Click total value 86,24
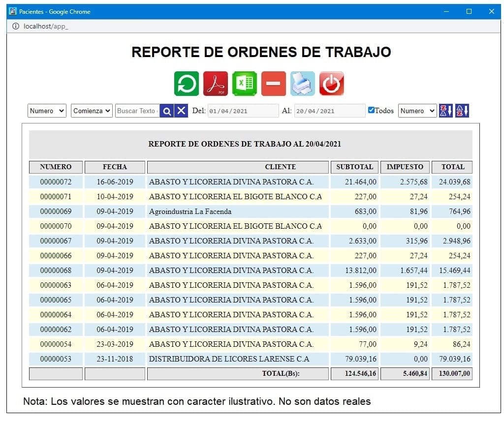Viewport: 504px width, 423px height. click(462, 344)
